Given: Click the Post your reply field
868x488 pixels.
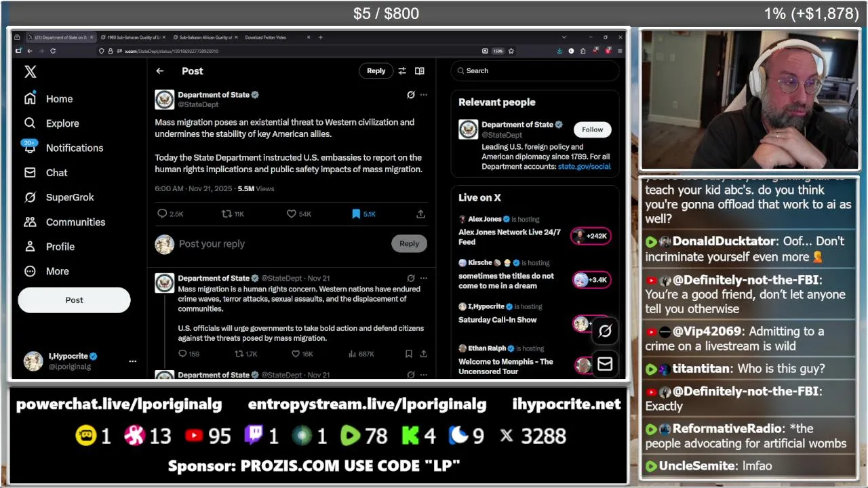Looking at the screenshot, I should 281,244.
